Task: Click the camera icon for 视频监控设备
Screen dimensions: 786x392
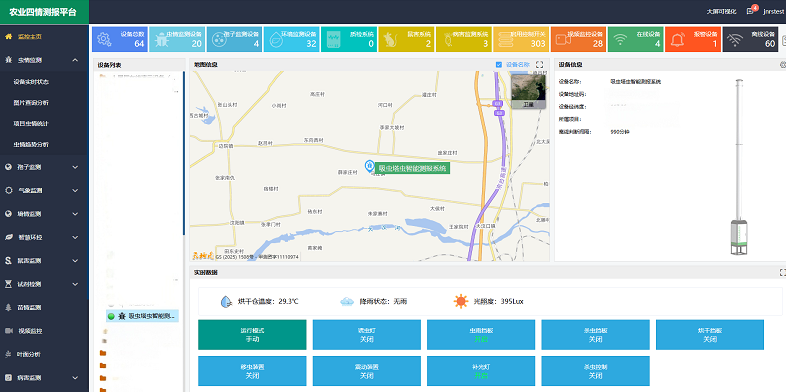Action: click(x=563, y=40)
